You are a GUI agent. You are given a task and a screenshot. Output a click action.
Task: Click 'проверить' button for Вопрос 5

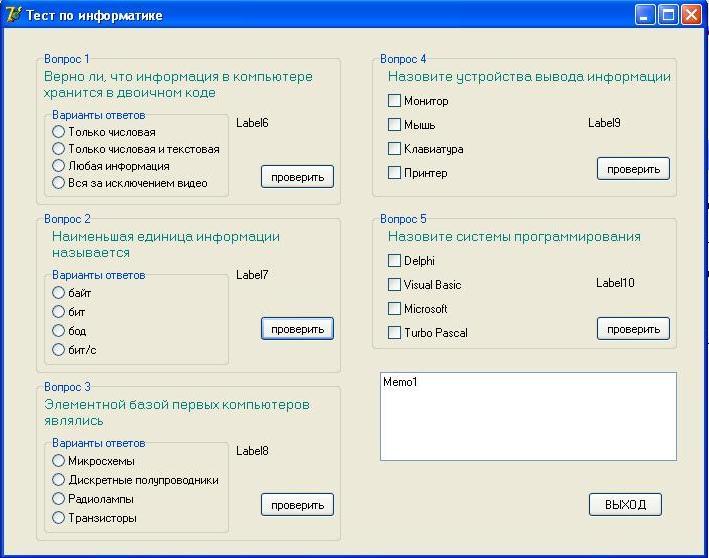633,329
